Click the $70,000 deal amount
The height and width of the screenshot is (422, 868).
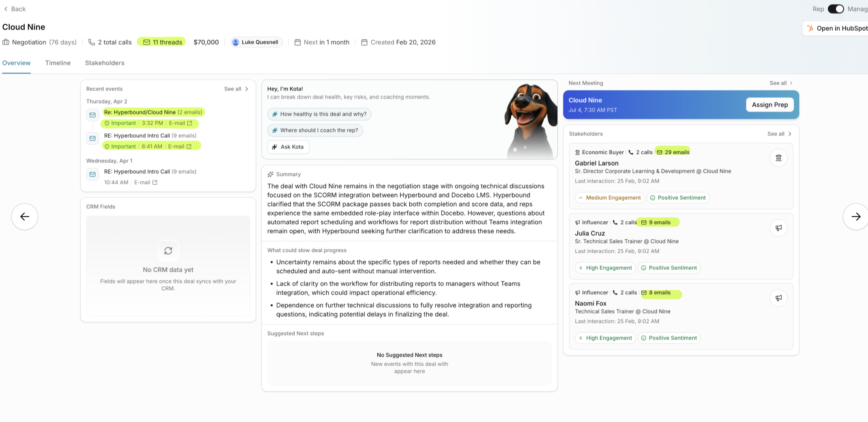206,42
